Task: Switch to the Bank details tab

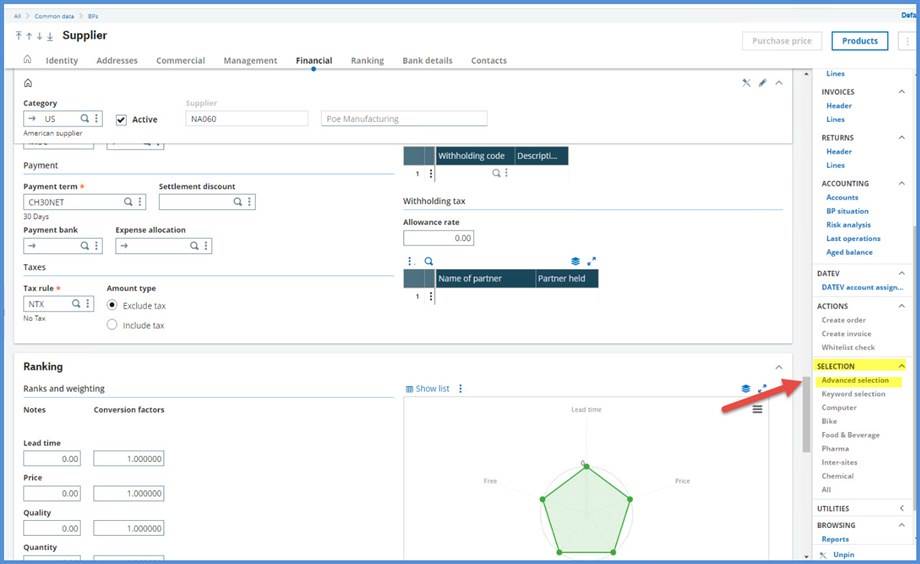Action: (x=426, y=61)
